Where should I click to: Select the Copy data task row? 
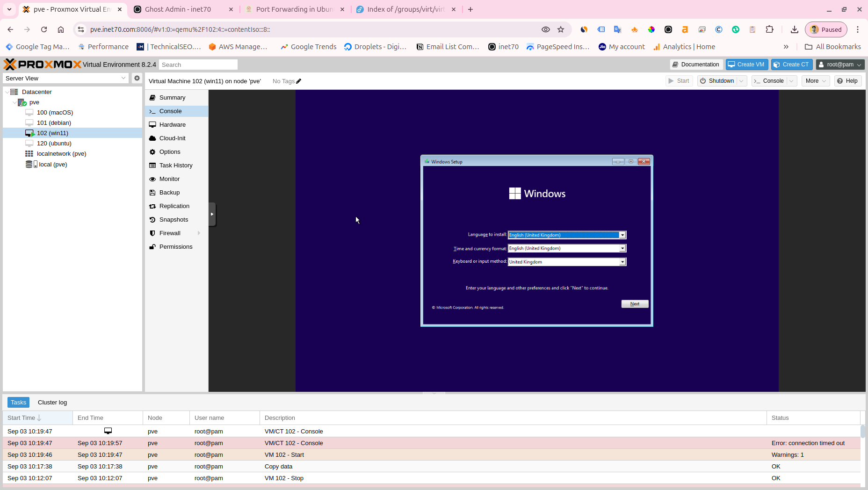coord(431,467)
